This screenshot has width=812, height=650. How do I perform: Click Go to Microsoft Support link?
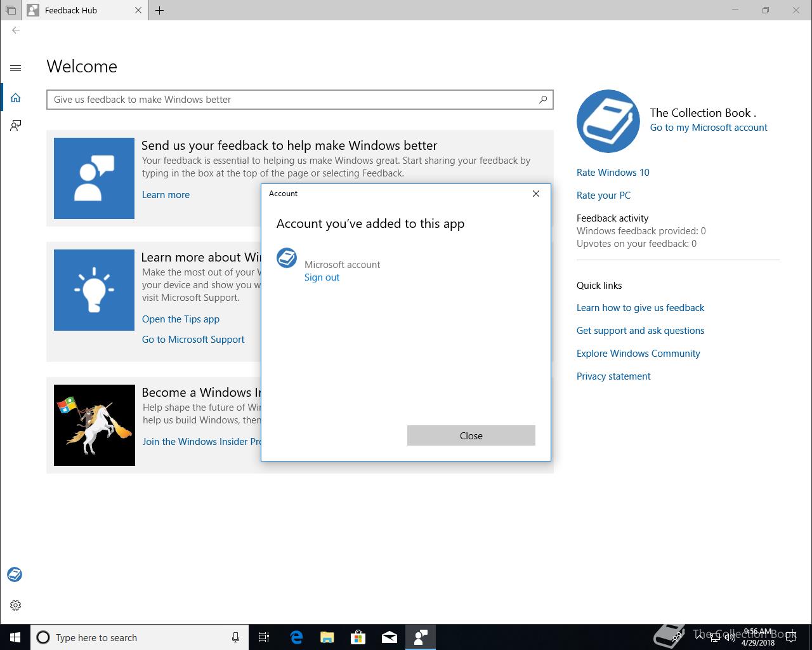click(193, 340)
